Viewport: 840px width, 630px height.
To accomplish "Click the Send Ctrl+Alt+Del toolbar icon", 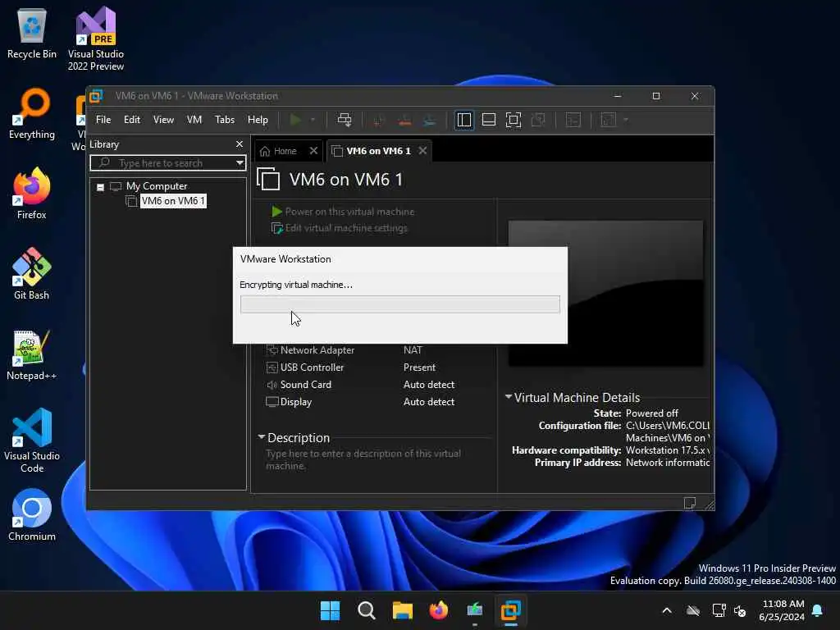I will (x=345, y=120).
